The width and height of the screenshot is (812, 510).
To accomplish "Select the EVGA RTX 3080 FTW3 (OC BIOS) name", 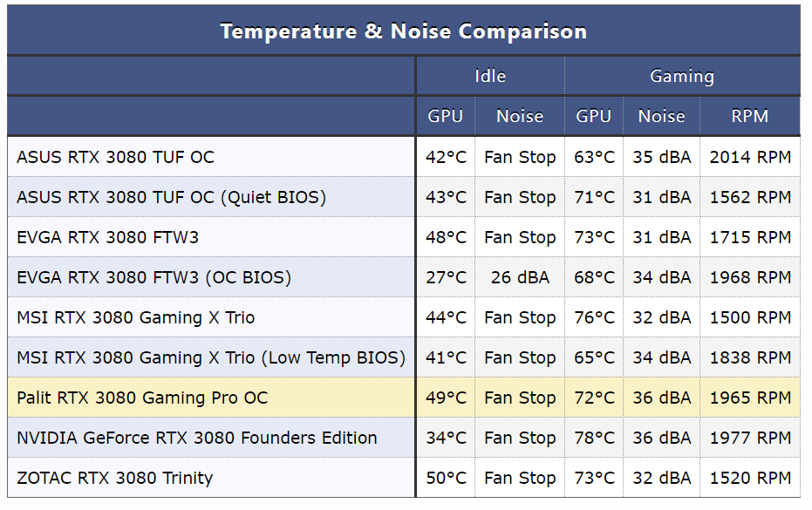I will (154, 277).
